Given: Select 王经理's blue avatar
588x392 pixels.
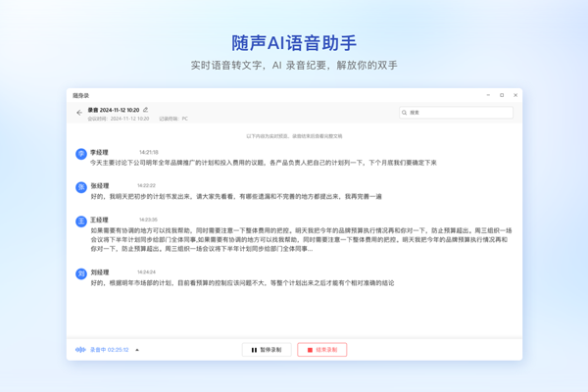Looking at the screenshot, I should 81,221.
